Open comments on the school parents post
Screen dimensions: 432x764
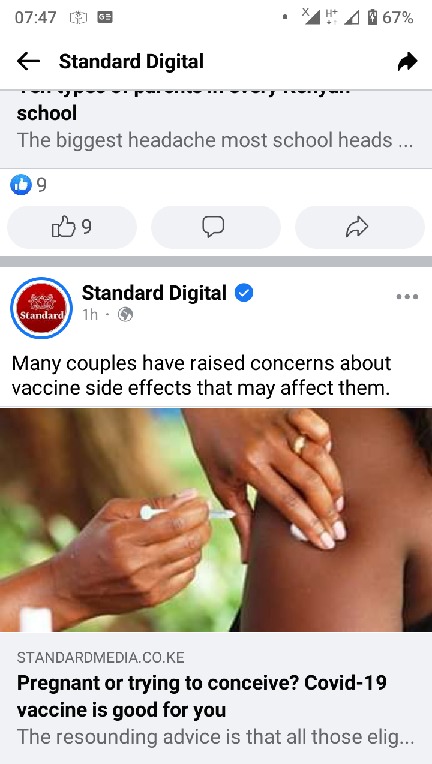tap(216, 227)
